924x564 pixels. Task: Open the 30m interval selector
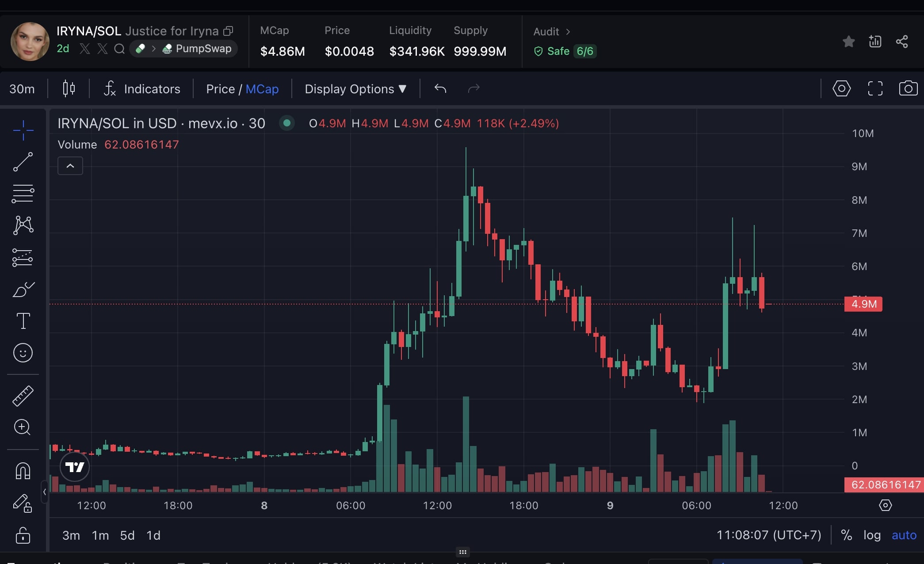22,89
